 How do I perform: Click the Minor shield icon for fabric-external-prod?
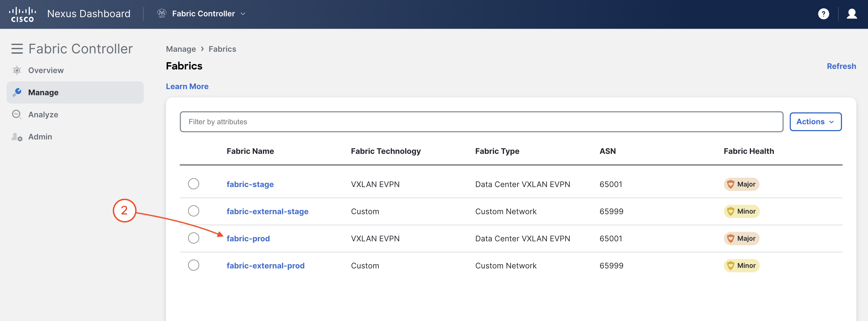[731, 266]
